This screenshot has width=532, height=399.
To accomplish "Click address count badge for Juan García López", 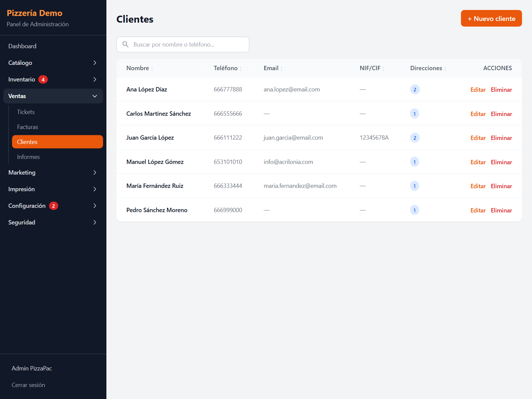I will [x=415, y=138].
